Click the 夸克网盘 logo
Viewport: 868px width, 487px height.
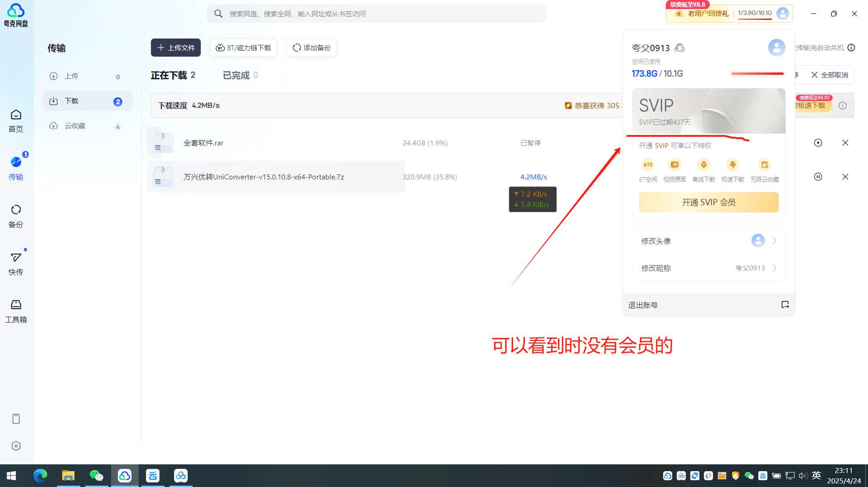[16, 15]
